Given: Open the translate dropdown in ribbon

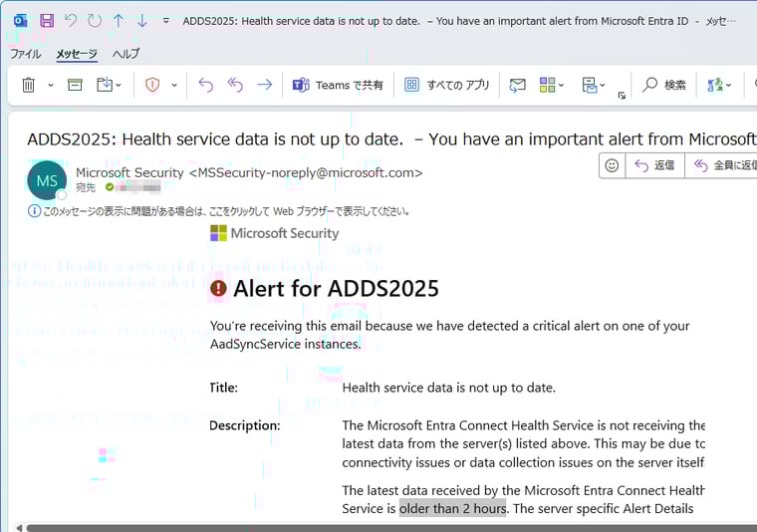Looking at the screenshot, I should (719, 85).
